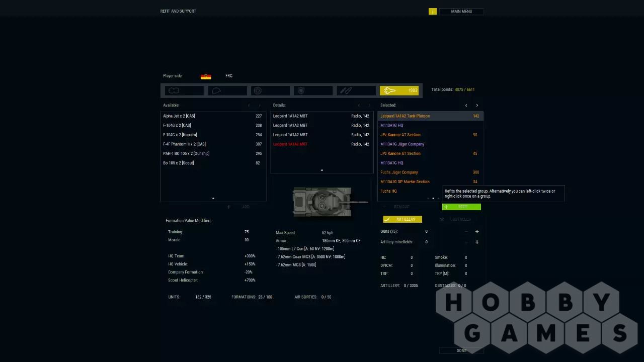Image resolution: width=644 pixels, height=362 pixels.
Task: Click the AIR SORTIES counter
Action: 313,297
